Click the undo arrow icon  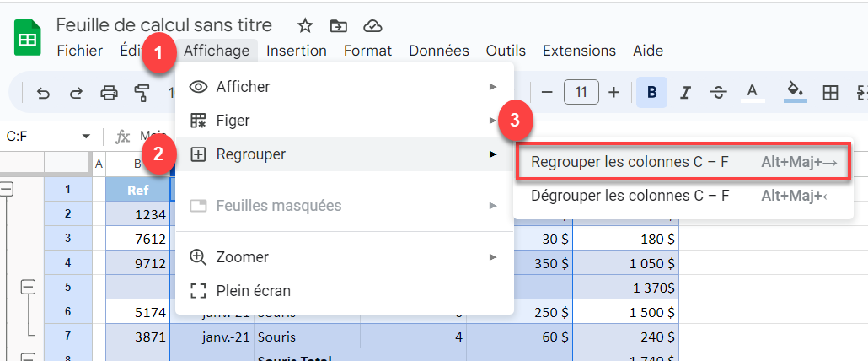click(43, 93)
